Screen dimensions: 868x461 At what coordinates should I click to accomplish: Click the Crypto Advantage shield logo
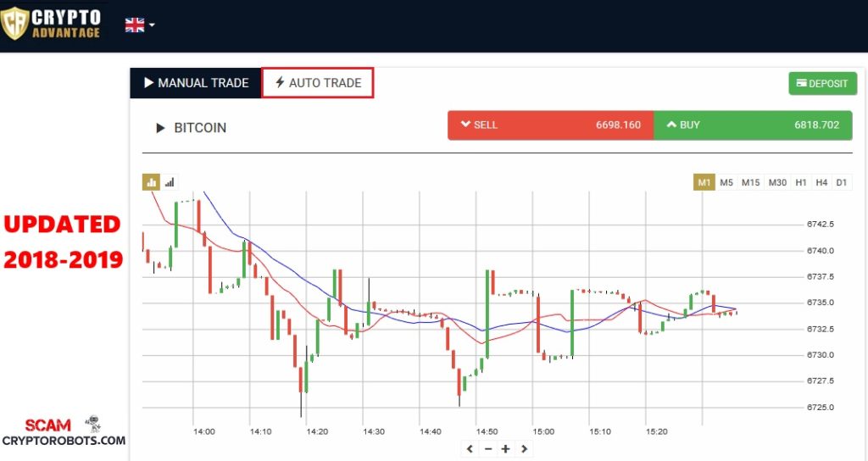click(14, 23)
